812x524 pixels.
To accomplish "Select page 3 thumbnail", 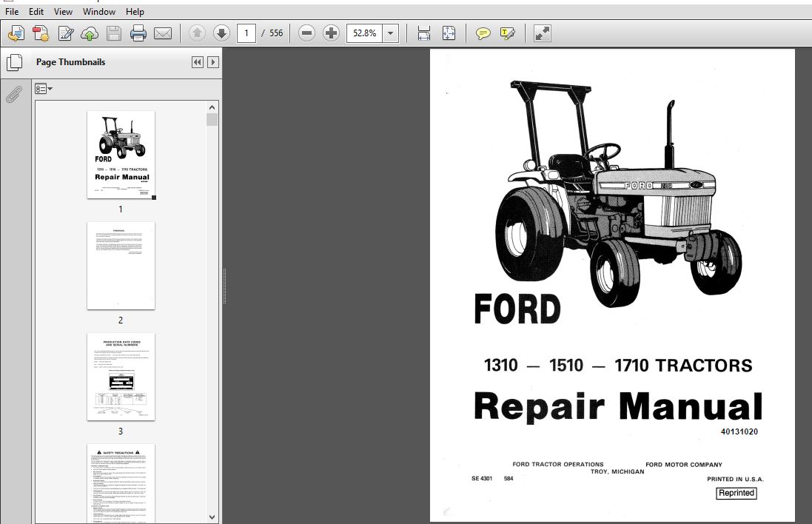I will [121, 377].
